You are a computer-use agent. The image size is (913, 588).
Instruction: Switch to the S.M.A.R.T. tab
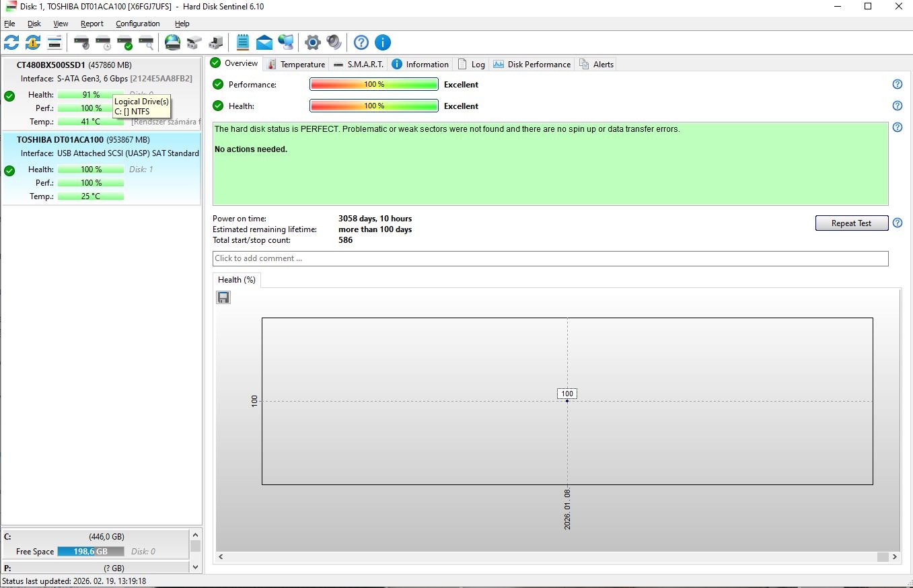359,64
